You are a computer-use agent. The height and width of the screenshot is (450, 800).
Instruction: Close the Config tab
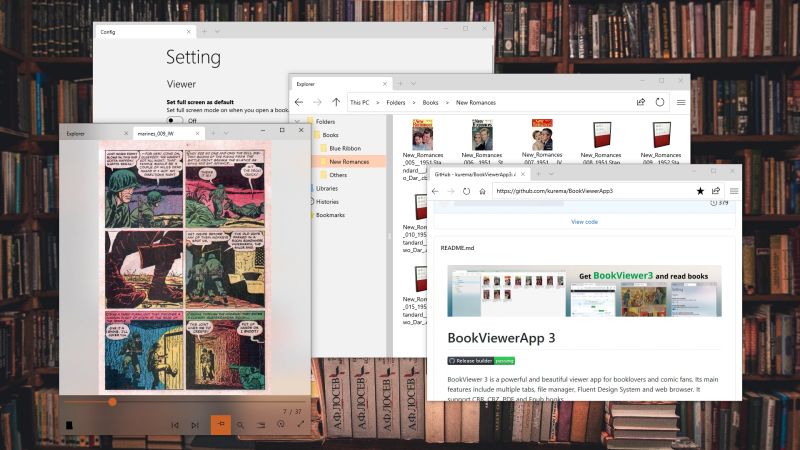[188, 32]
